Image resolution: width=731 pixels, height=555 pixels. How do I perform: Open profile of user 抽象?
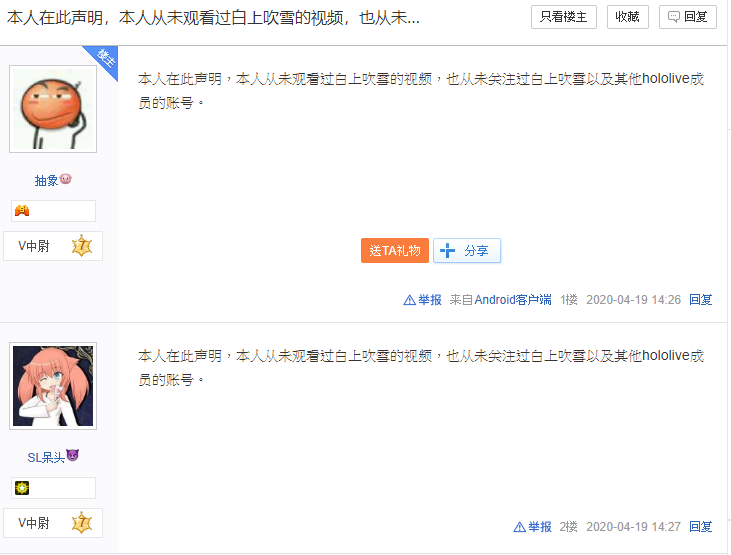click(x=46, y=180)
